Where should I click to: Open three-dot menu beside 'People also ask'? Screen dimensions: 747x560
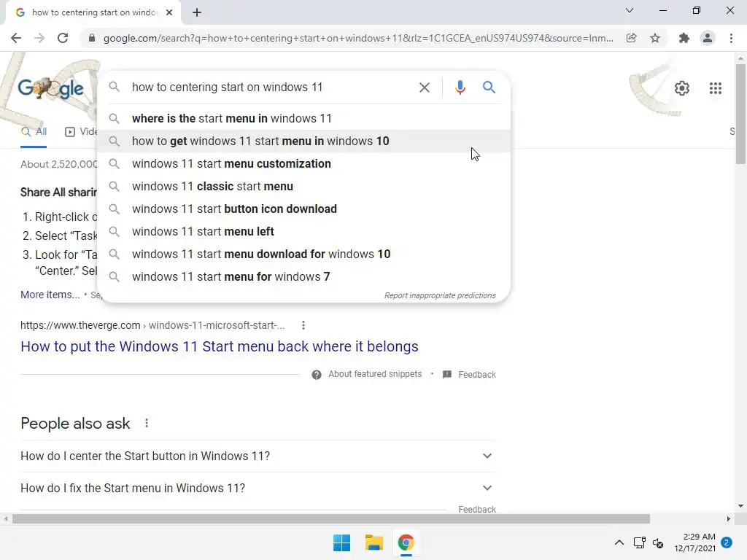point(147,423)
